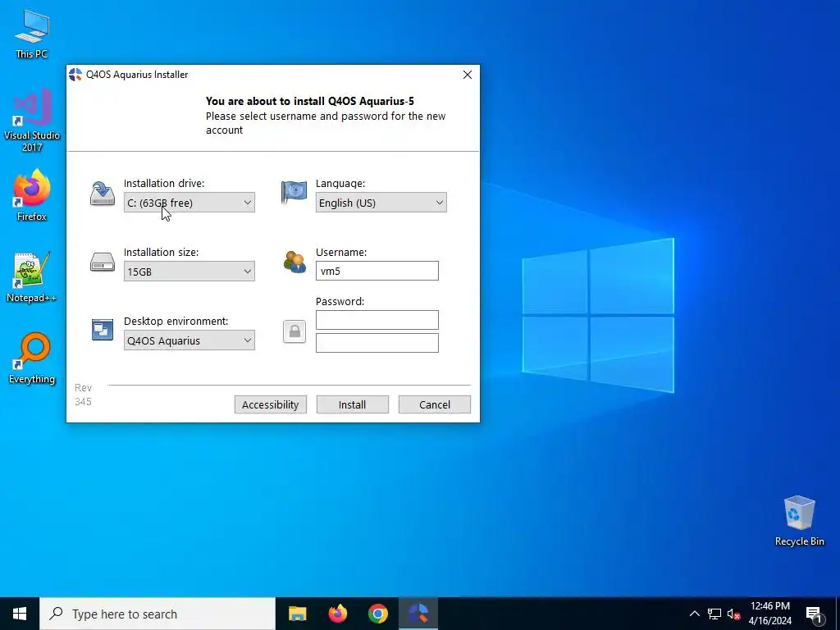
Task: Click the desktop environment windows icon
Action: coord(103,330)
